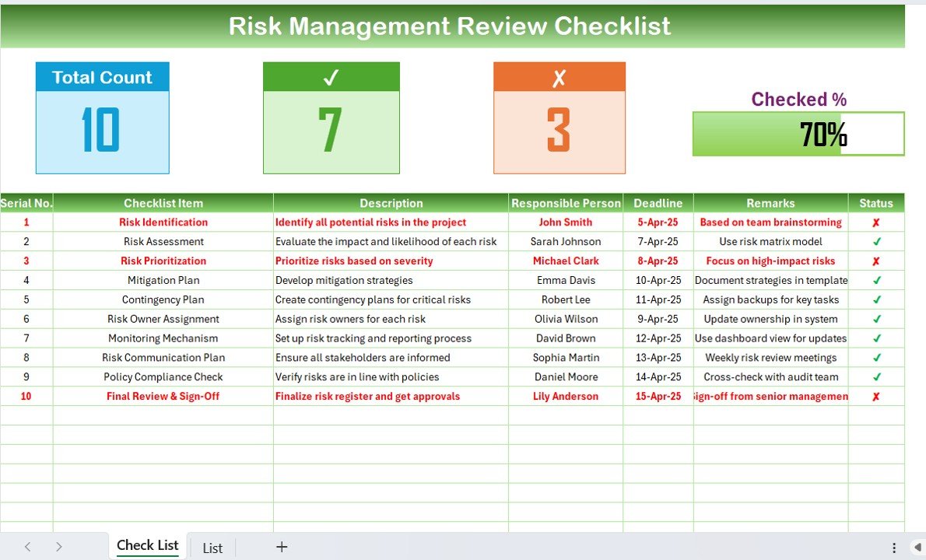This screenshot has width=926, height=560.
Task: Click the 15-Apr-25 deadline cell
Action: (658, 397)
